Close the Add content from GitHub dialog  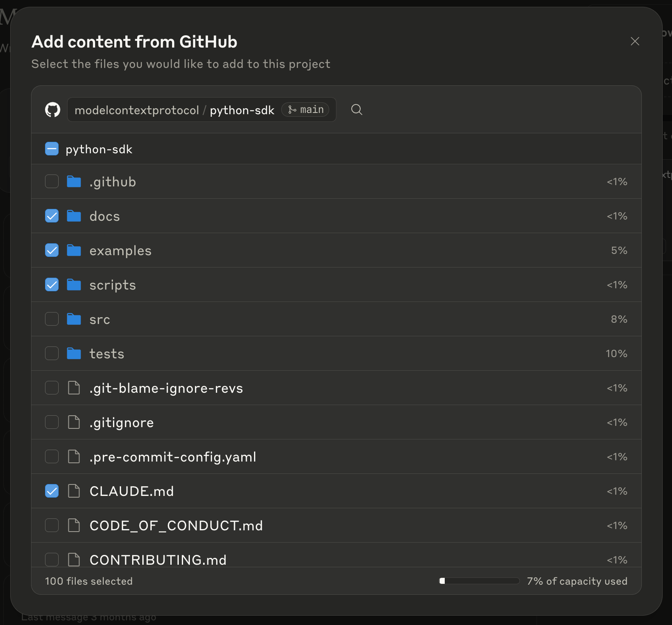pyautogui.click(x=635, y=41)
